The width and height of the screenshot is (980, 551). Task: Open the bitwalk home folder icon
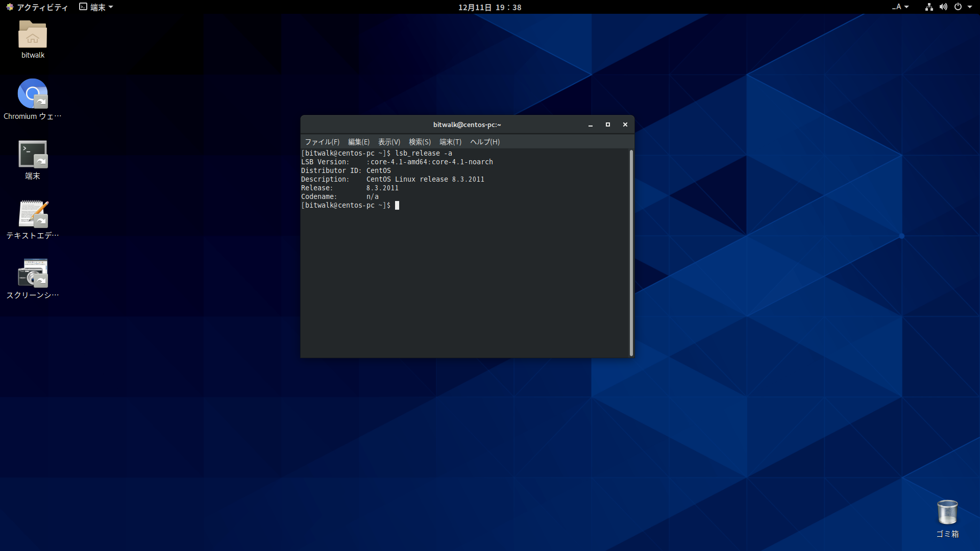click(33, 35)
